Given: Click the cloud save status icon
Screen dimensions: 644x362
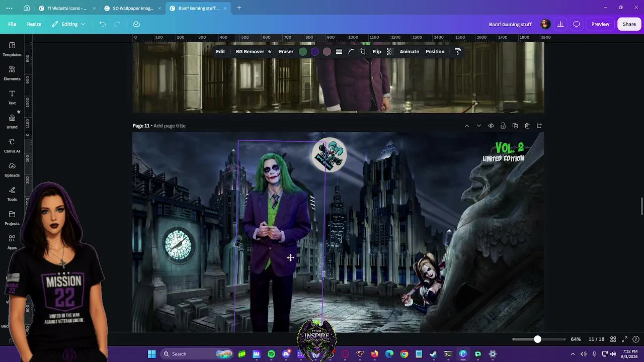Looking at the screenshot, I should (x=136, y=24).
